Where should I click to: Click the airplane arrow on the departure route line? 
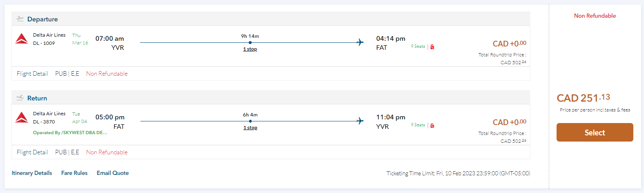[x=360, y=42]
